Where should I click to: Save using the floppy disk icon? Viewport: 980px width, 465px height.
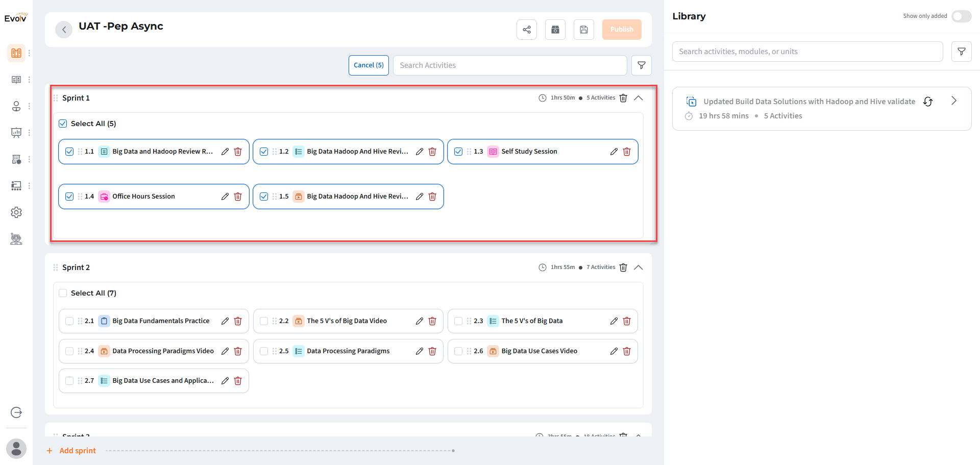tap(584, 30)
